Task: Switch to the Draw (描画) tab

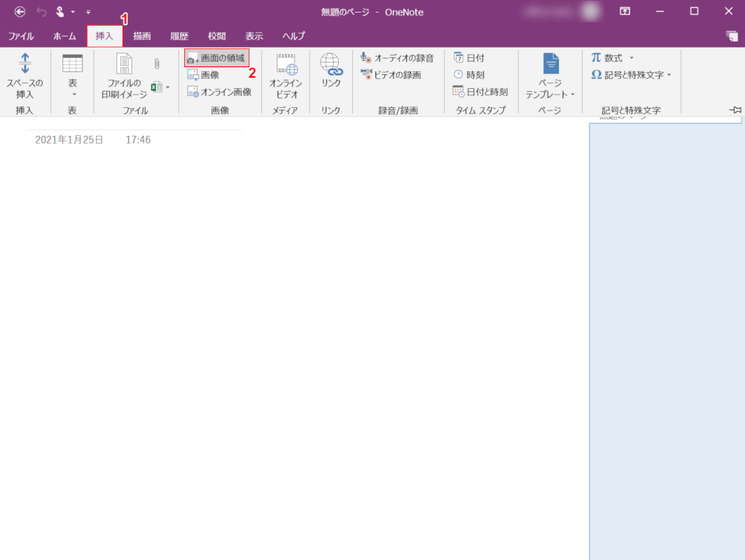Action: pos(142,36)
